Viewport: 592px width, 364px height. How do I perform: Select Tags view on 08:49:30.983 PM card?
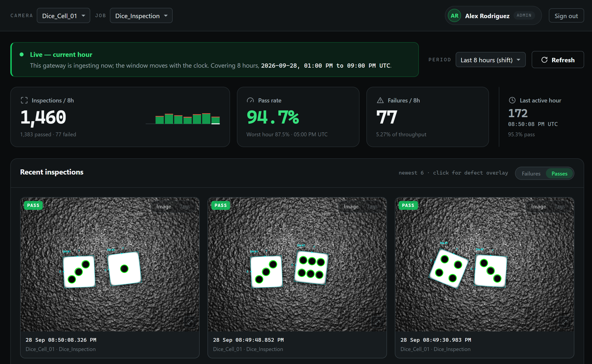(x=559, y=207)
